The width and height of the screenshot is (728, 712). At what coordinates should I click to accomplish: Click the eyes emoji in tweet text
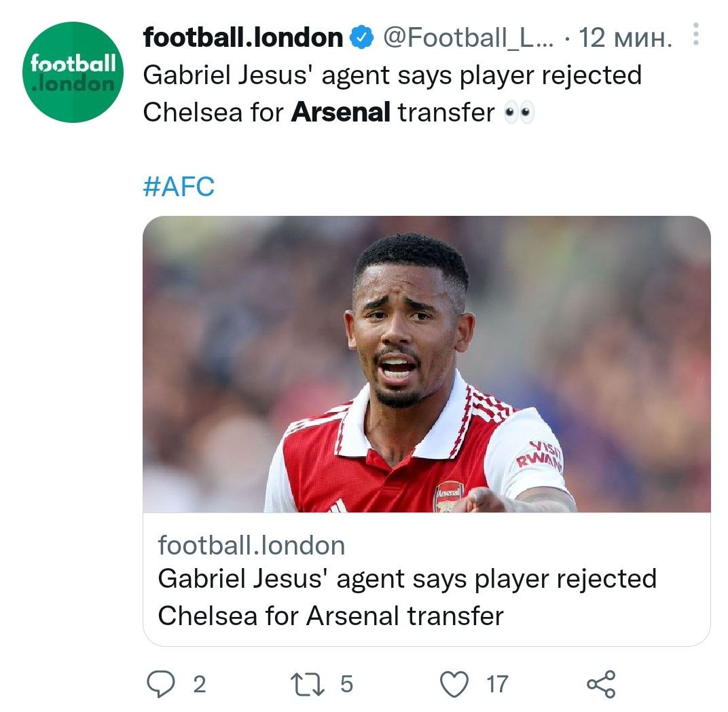pyautogui.click(x=520, y=113)
